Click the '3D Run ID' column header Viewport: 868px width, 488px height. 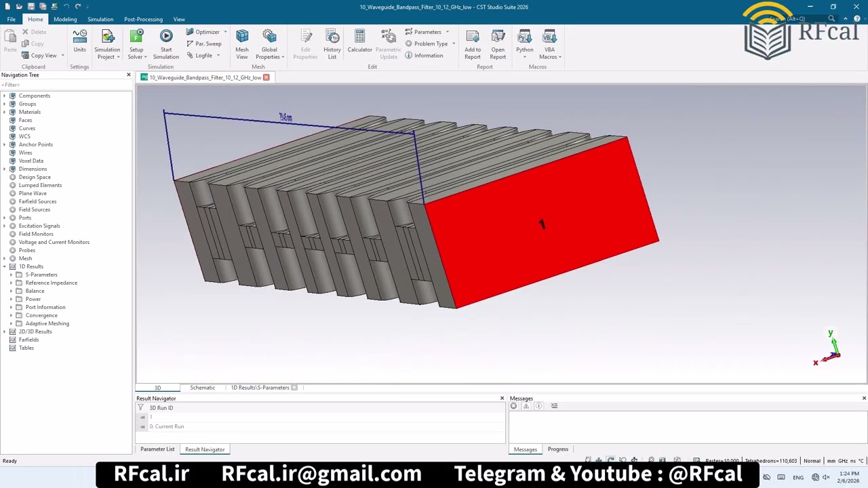tap(161, 408)
